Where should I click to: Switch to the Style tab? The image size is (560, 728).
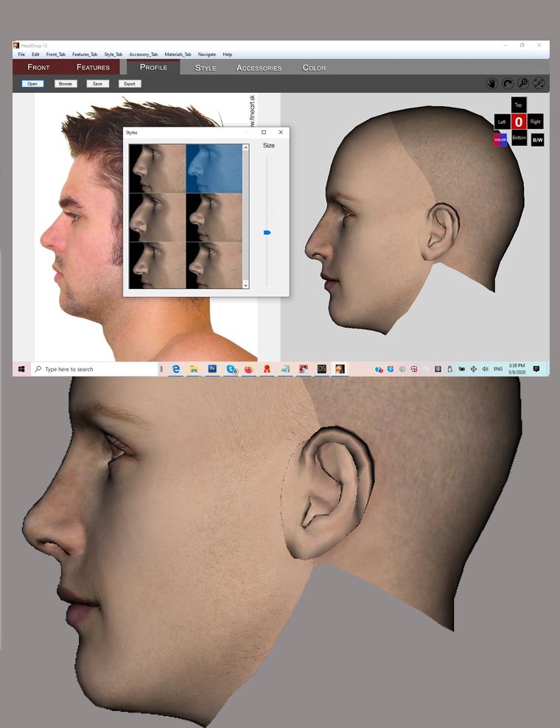coord(206,68)
